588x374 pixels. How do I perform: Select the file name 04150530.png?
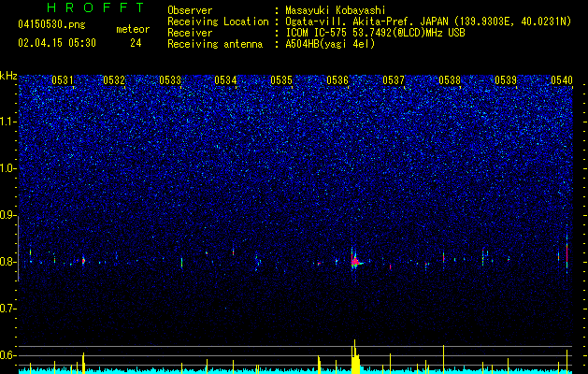pyautogui.click(x=51, y=24)
